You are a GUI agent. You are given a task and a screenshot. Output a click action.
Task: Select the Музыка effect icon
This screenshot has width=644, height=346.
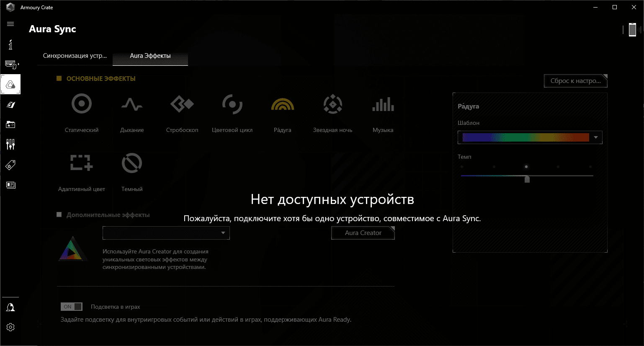[x=383, y=104]
